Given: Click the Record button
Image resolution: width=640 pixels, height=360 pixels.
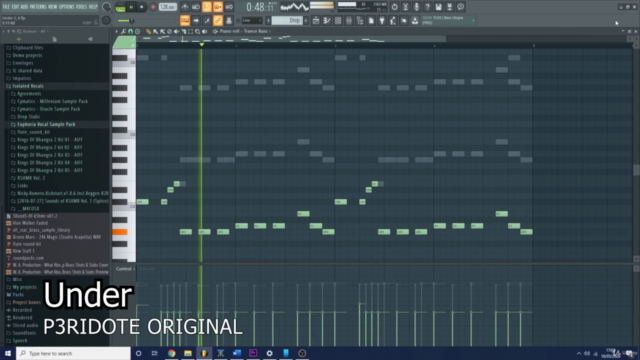Looking at the screenshot, I should [153, 7].
